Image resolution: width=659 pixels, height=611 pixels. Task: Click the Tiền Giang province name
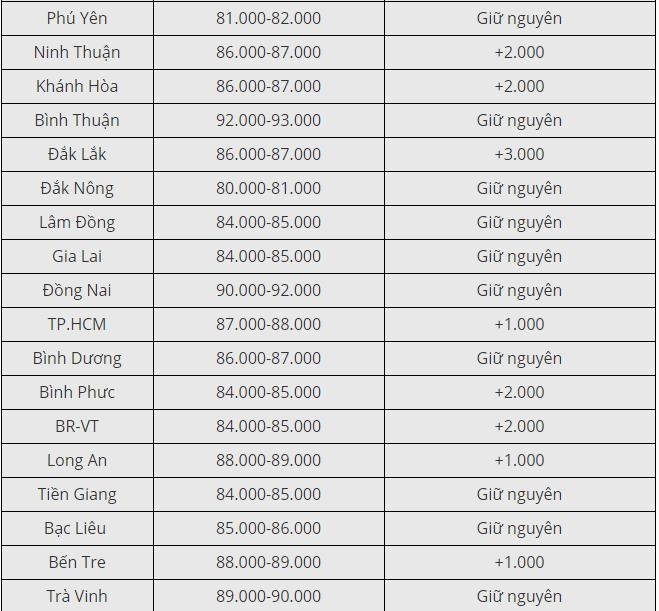point(77,495)
